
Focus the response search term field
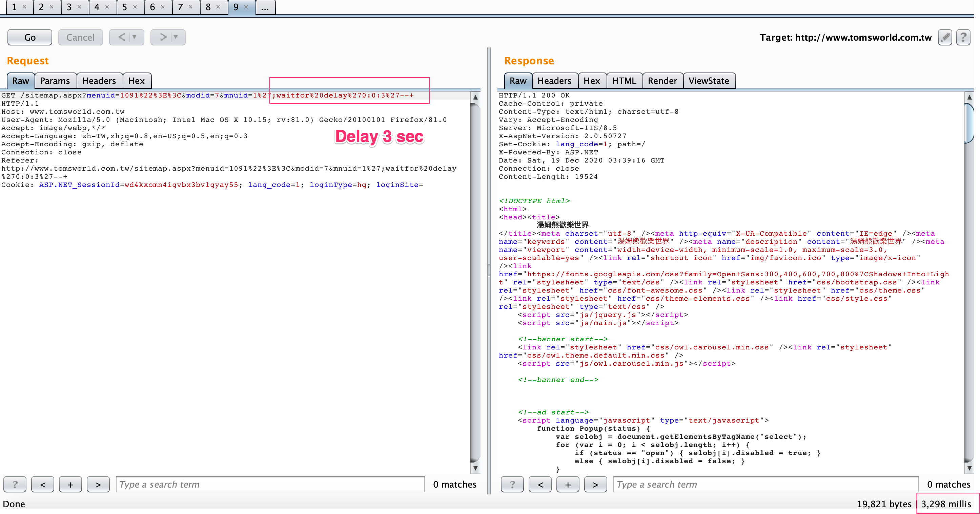766,484
